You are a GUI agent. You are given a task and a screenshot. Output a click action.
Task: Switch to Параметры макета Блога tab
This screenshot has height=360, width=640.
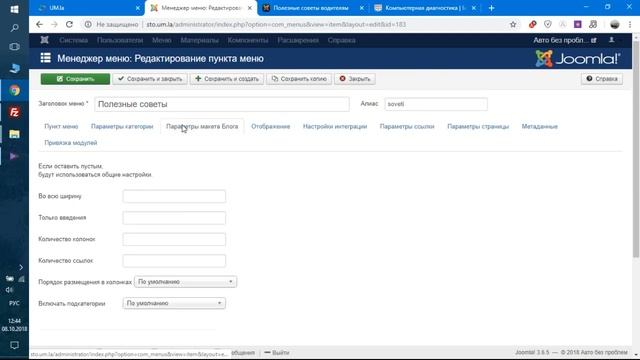click(x=202, y=127)
